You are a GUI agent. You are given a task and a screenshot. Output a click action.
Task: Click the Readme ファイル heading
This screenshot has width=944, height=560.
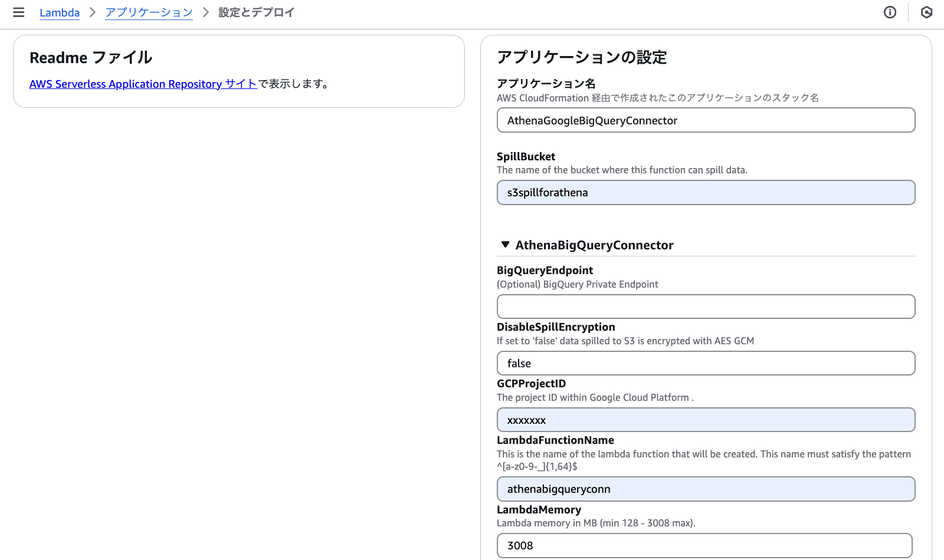pyautogui.click(x=91, y=57)
